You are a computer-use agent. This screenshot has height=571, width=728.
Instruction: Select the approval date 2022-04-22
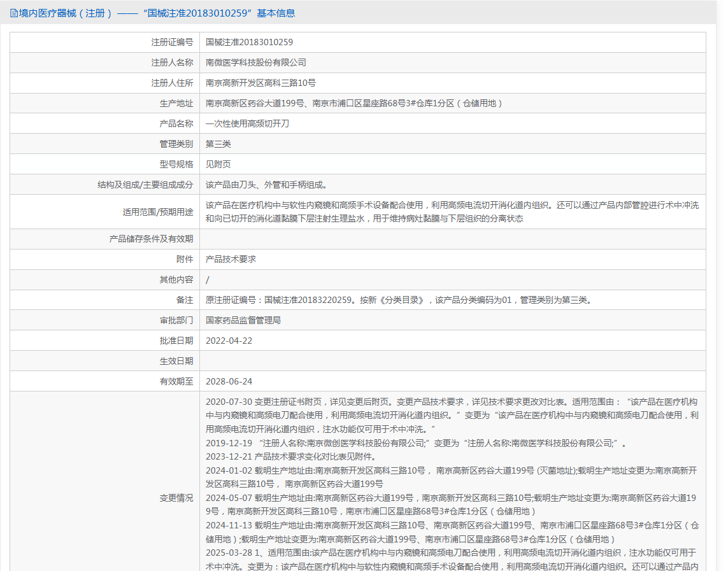229,341
